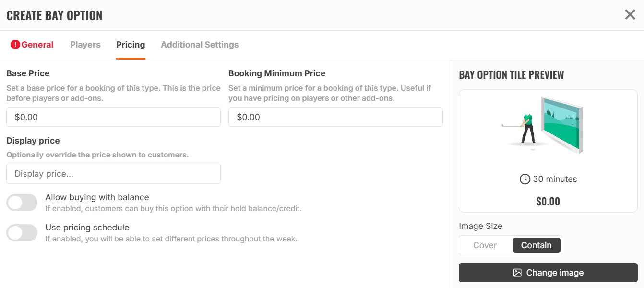This screenshot has width=644, height=288.
Task: Focus the Base Price input field
Action: [x=113, y=117]
